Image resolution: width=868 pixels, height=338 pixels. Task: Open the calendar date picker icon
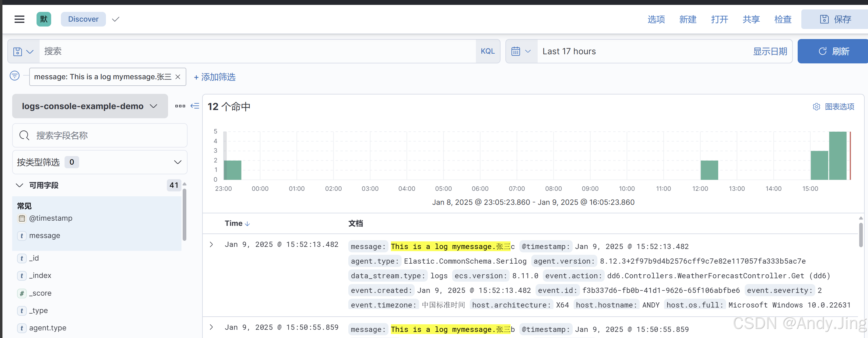click(x=516, y=51)
